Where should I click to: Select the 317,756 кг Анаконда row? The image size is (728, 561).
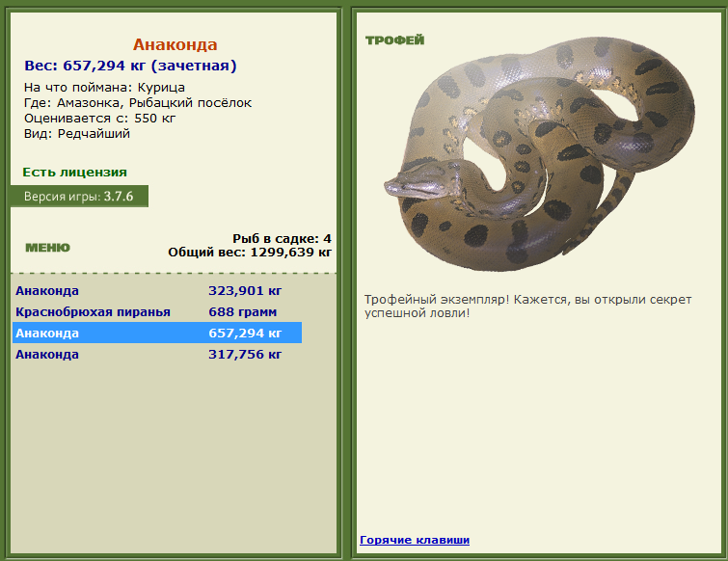coord(157,354)
